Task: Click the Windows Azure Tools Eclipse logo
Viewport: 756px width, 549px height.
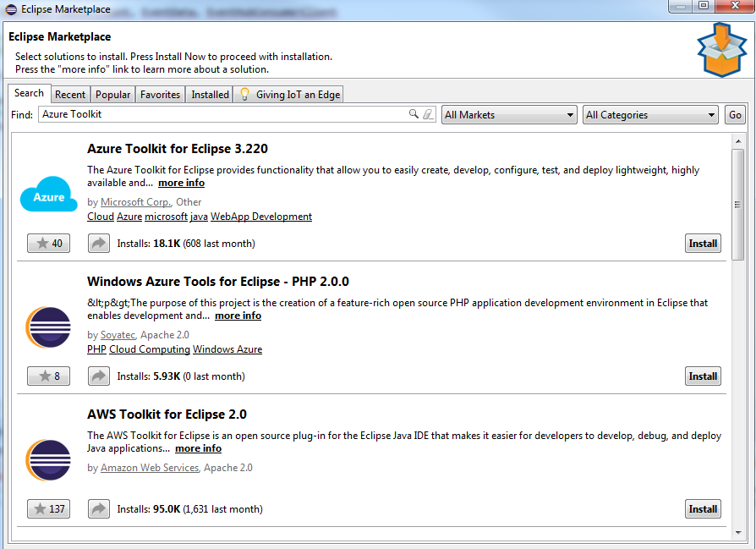Action: pyautogui.click(x=48, y=327)
